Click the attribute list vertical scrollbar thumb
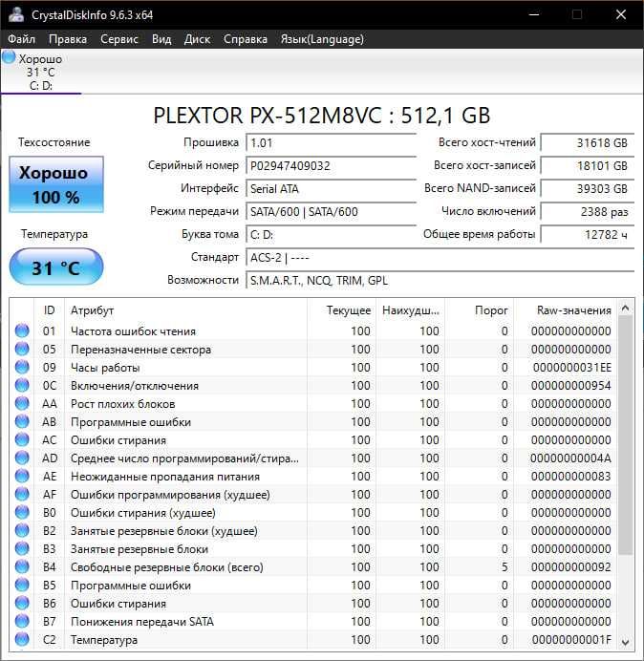 (x=626, y=436)
